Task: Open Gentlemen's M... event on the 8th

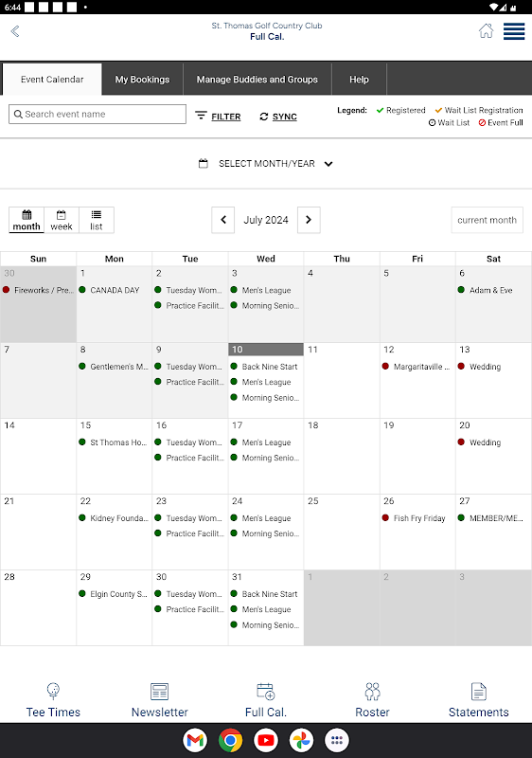Action: click(114, 367)
